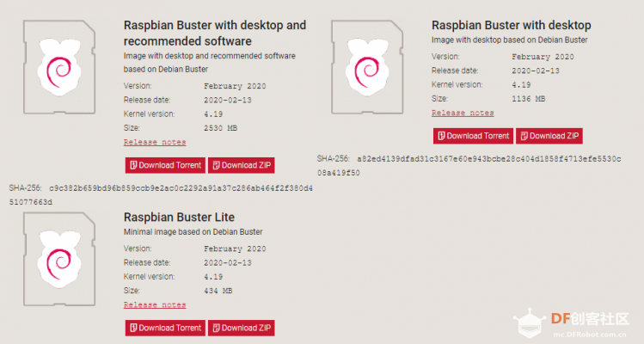The width and height of the screenshot is (644, 344).
Task: Click the ZIP icon in the Lite Download ZIP button
Action: (x=216, y=328)
